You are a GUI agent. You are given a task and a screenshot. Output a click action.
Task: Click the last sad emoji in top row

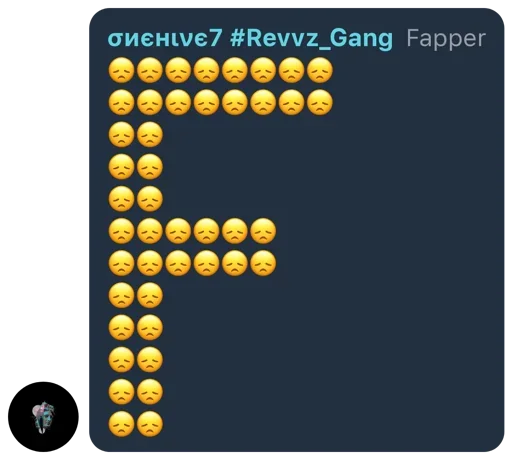320,70
